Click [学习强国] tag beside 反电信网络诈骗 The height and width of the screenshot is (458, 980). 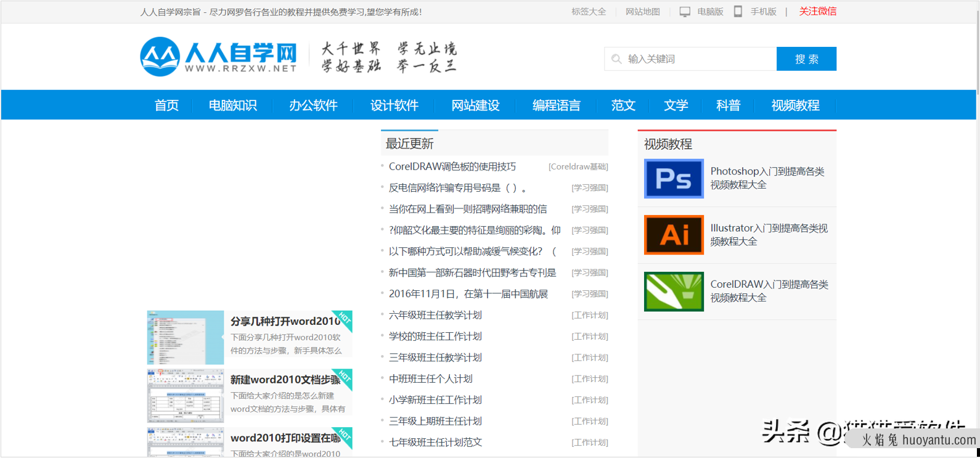coord(590,188)
